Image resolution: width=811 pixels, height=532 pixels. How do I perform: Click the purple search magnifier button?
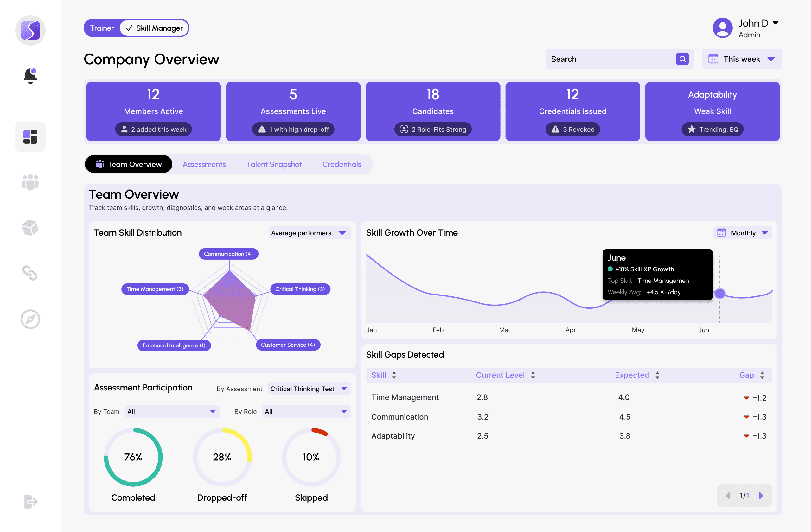(x=682, y=59)
